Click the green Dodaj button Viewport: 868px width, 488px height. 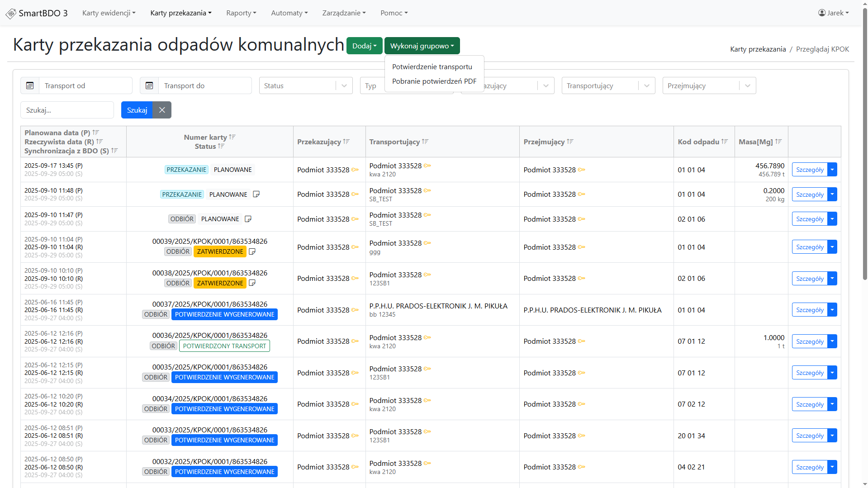(x=364, y=46)
